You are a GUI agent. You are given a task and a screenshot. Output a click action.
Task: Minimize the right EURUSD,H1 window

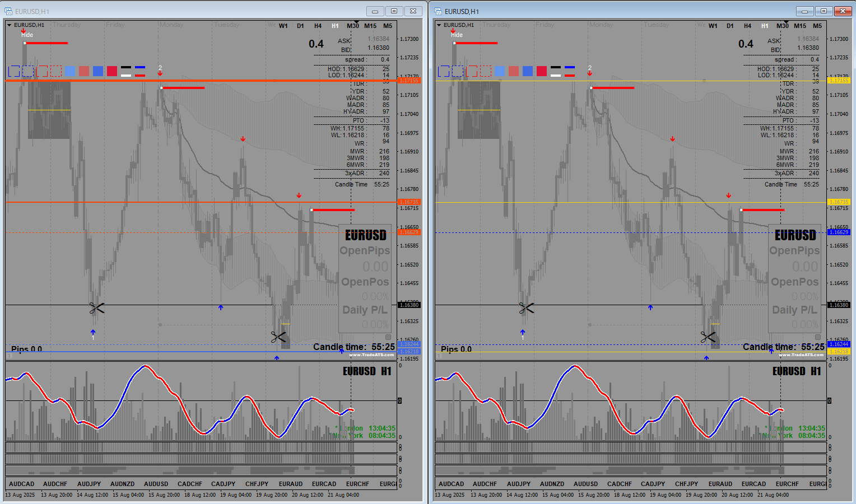[804, 11]
